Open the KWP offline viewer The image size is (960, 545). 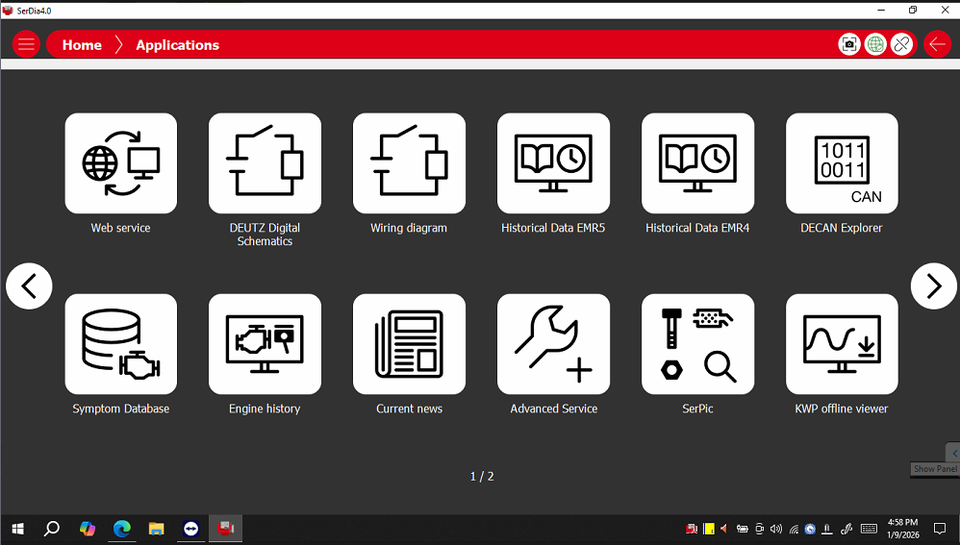(842, 344)
